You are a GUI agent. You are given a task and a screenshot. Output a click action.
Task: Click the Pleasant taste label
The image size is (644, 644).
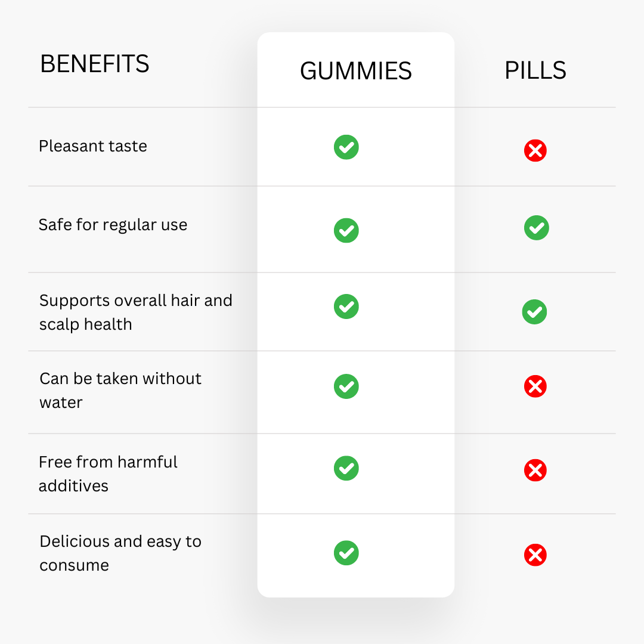tap(93, 146)
